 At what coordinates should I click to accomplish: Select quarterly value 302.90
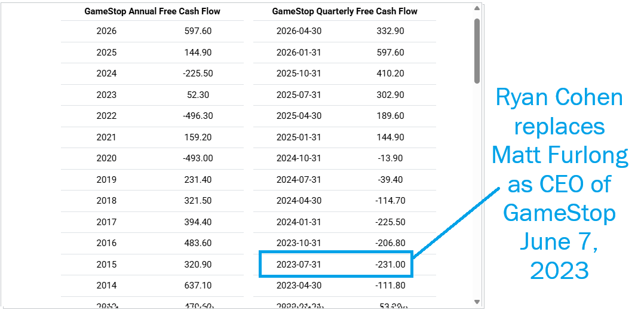390,95
